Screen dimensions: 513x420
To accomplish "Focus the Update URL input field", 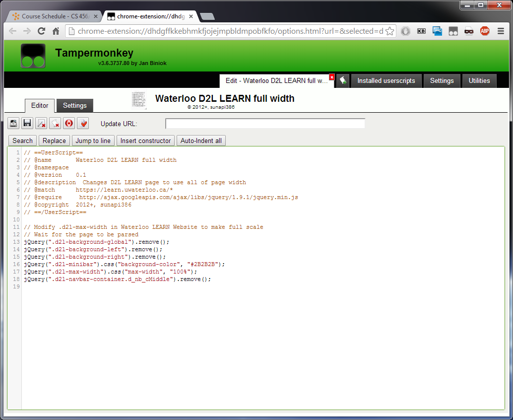I will pyautogui.click(x=265, y=124).
